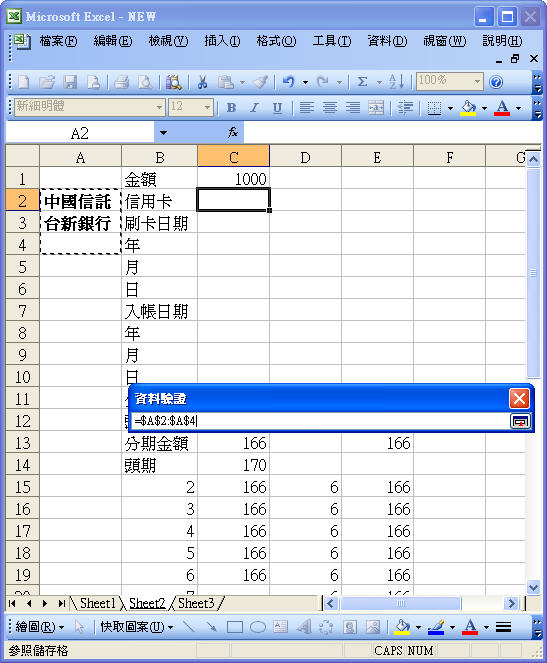The height and width of the screenshot is (663, 547).
Task: Toggle left text alignment
Action: click(x=306, y=107)
